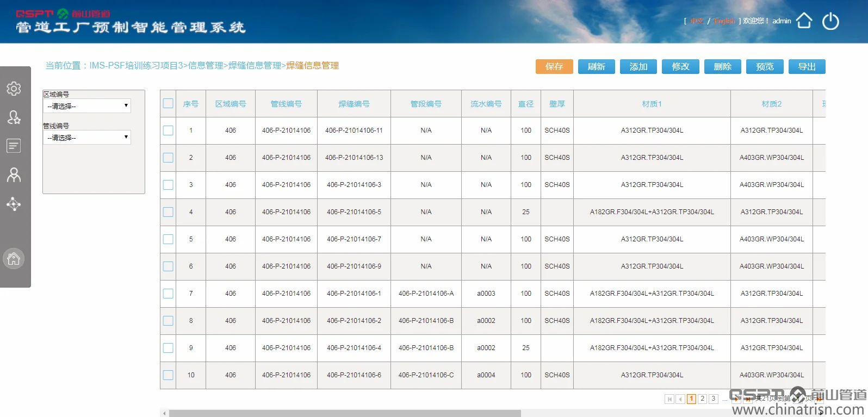Screen dimensions: 868x417
Task: Click the 信息管理 breadcrumb link
Action: pos(206,66)
